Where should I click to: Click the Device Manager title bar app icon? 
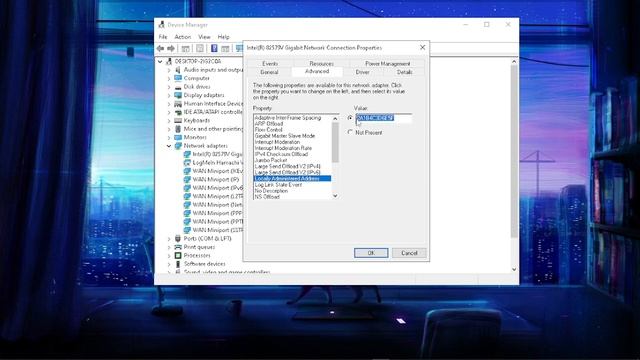click(x=162, y=25)
